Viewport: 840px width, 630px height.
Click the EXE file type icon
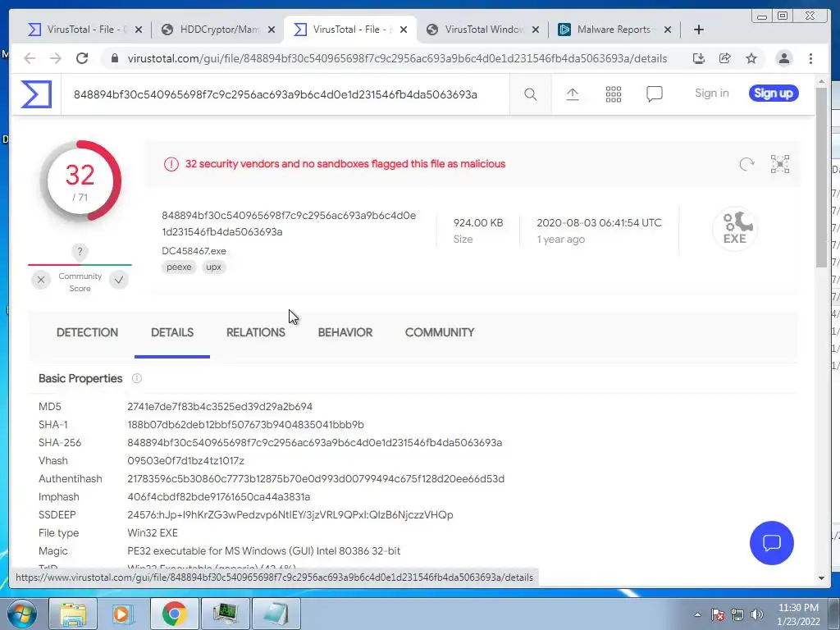735,229
